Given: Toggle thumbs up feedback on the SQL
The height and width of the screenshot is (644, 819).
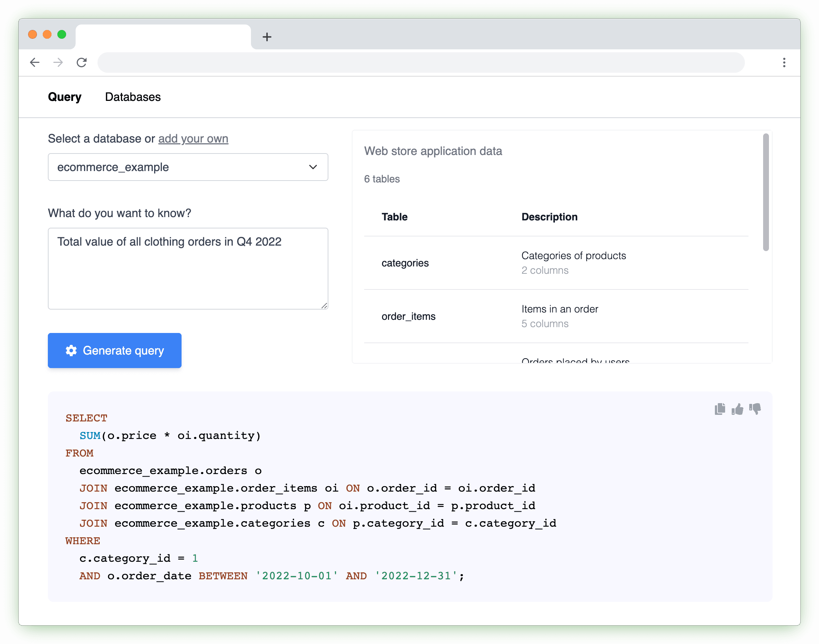Looking at the screenshot, I should click(x=737, y=409).
